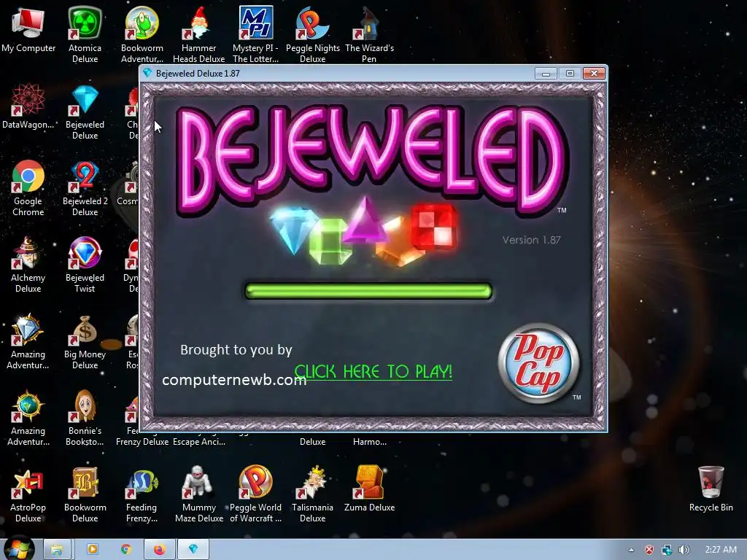
Task: Open Peggle World of Warcraft shortcut
Action: [256, 495]
